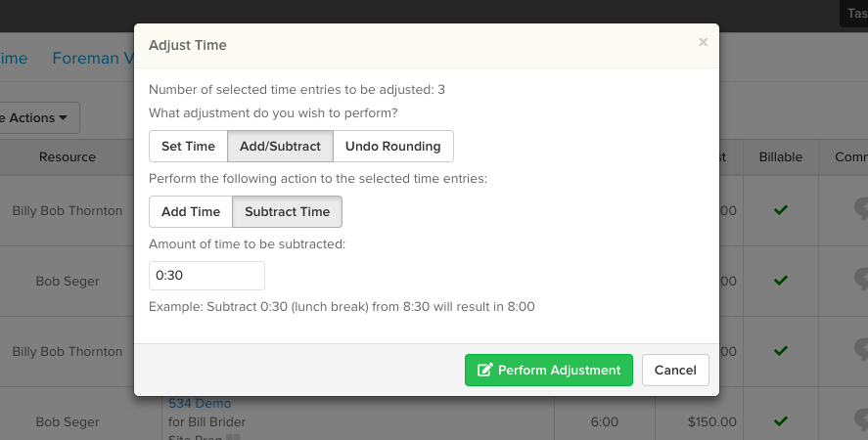This screenshot has width=868, height=440.
Task: Click the time amount field showing 0:30
Action: [x=206, y=276]
